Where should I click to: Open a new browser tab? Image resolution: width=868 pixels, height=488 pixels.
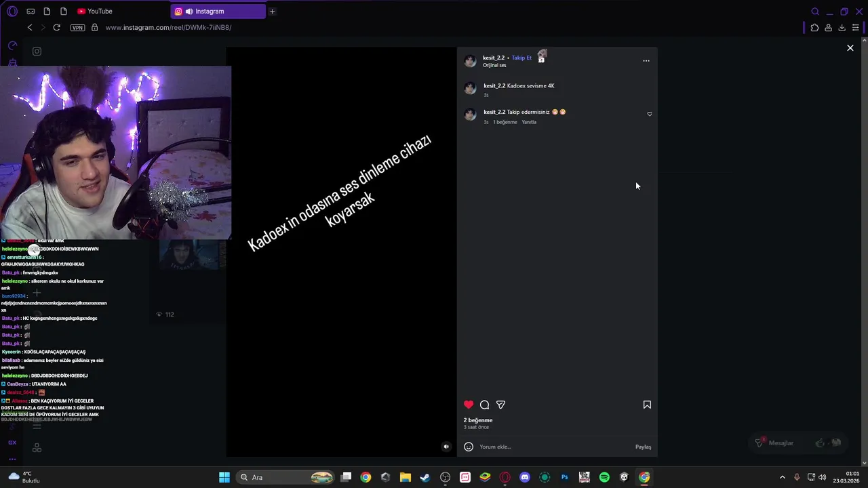click(x=272, y=11)
